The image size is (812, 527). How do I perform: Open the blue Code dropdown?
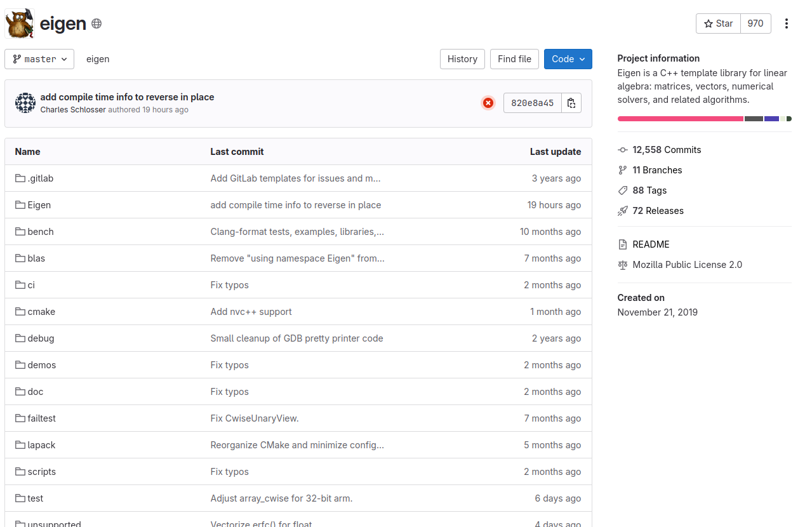tap(568, 59)
